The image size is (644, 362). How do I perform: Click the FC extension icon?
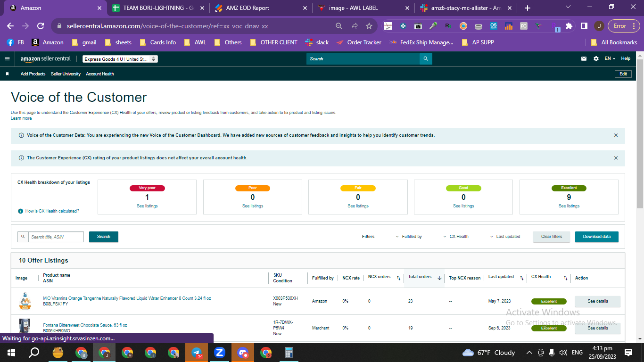(524, 26)
